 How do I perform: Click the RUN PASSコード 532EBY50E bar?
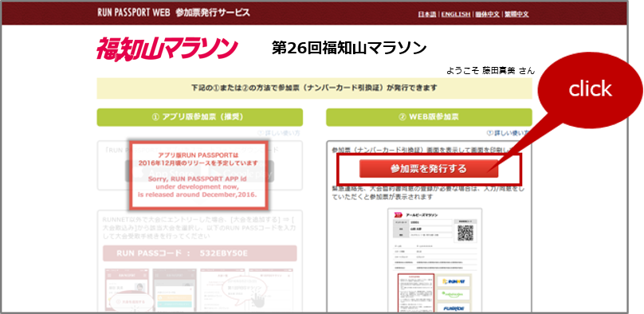(x=199, y=253)
